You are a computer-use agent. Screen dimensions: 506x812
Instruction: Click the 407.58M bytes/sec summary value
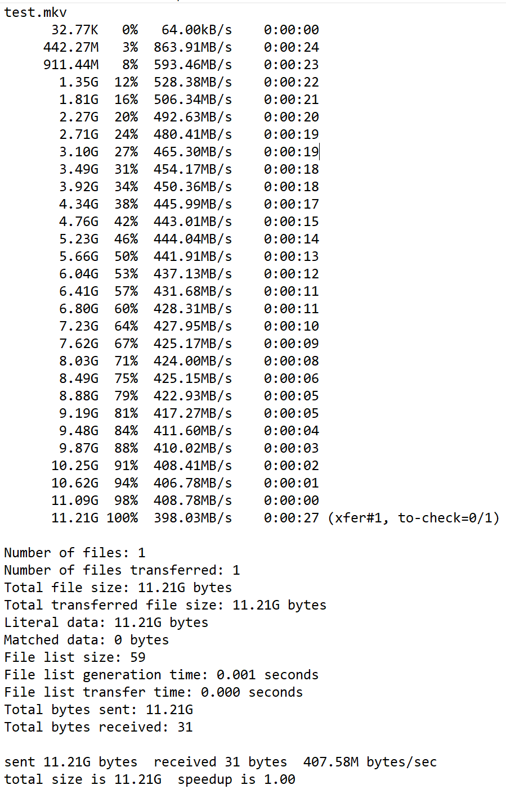coord(370,762)
